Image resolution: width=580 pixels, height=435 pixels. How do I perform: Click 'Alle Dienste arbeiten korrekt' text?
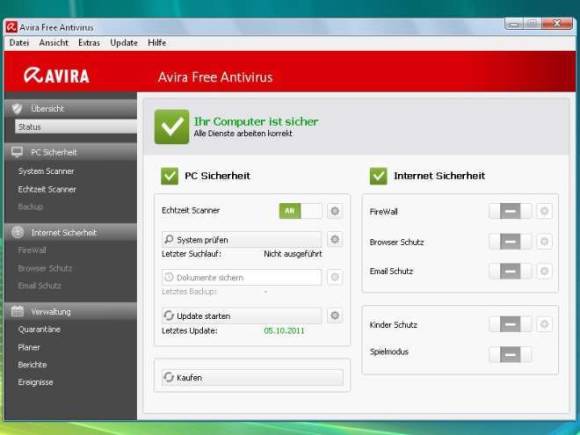(243, 133)
